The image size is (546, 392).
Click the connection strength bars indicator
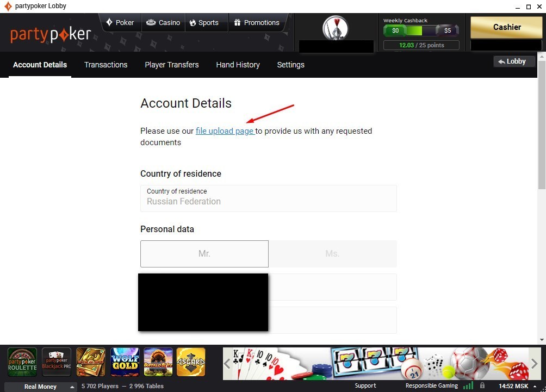(468, 385)
